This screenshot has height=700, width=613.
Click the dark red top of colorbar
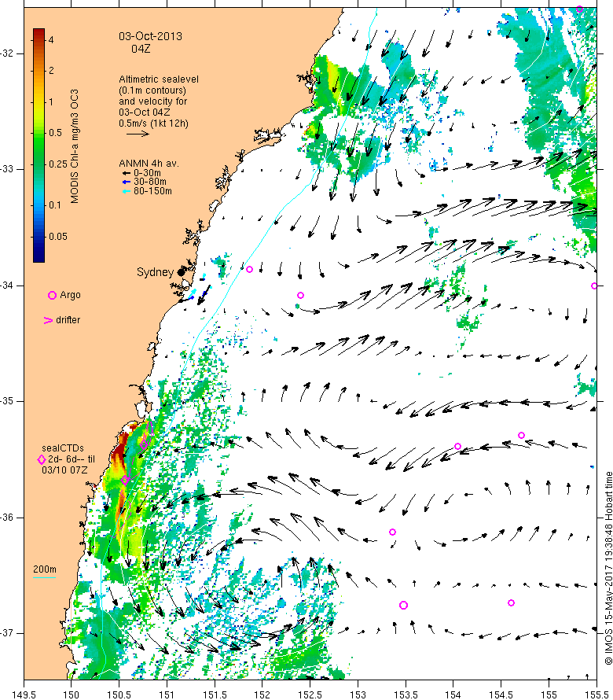39,34
